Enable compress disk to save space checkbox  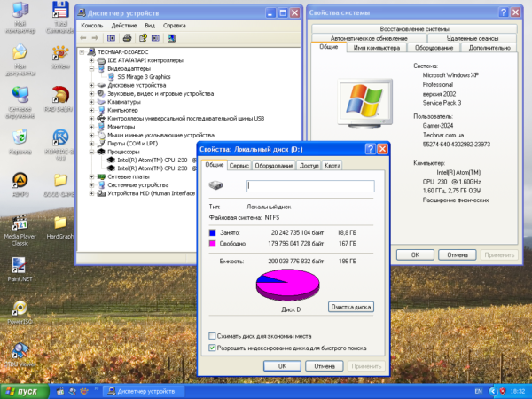point(212,336)
